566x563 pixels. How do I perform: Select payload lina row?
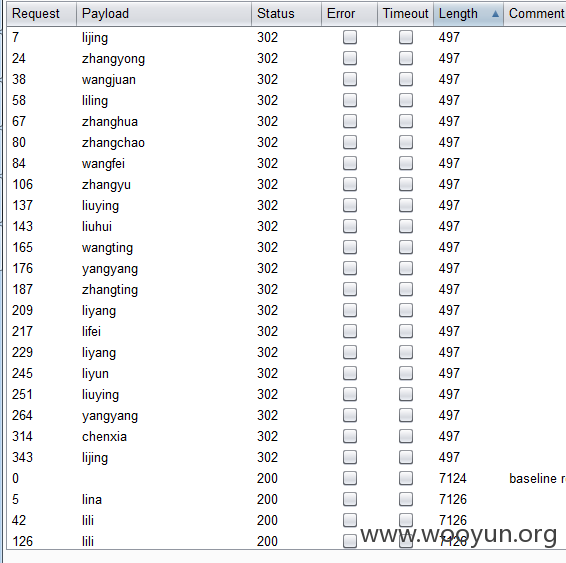[x=92, y=499]
